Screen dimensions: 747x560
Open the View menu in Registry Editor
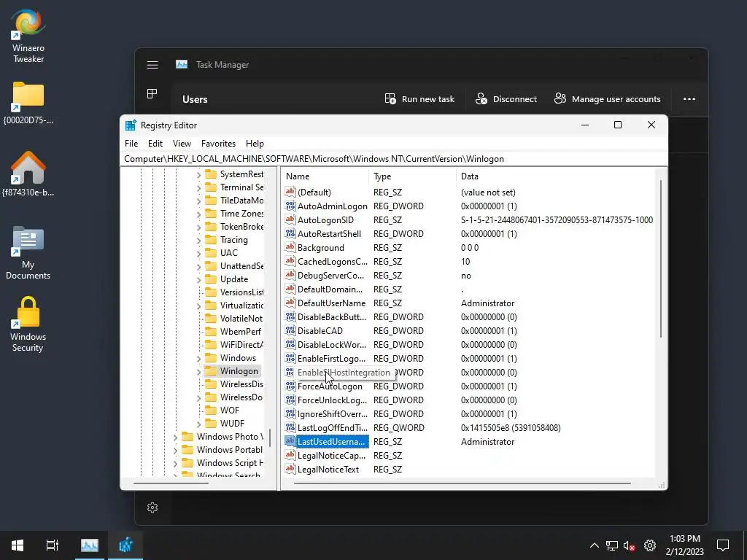click(x=182, y=144)
